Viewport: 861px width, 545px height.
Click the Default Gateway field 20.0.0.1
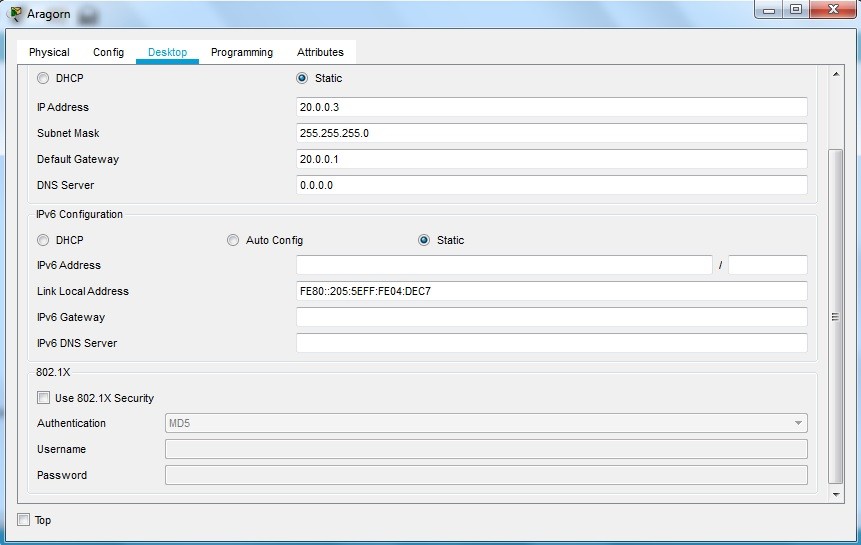pos(552,159)
